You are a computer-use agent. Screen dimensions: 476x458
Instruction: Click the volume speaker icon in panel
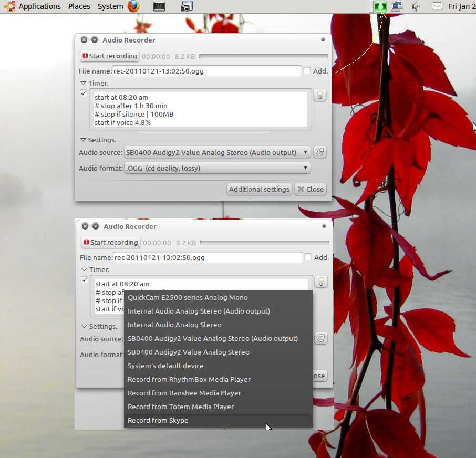(416, 6)
